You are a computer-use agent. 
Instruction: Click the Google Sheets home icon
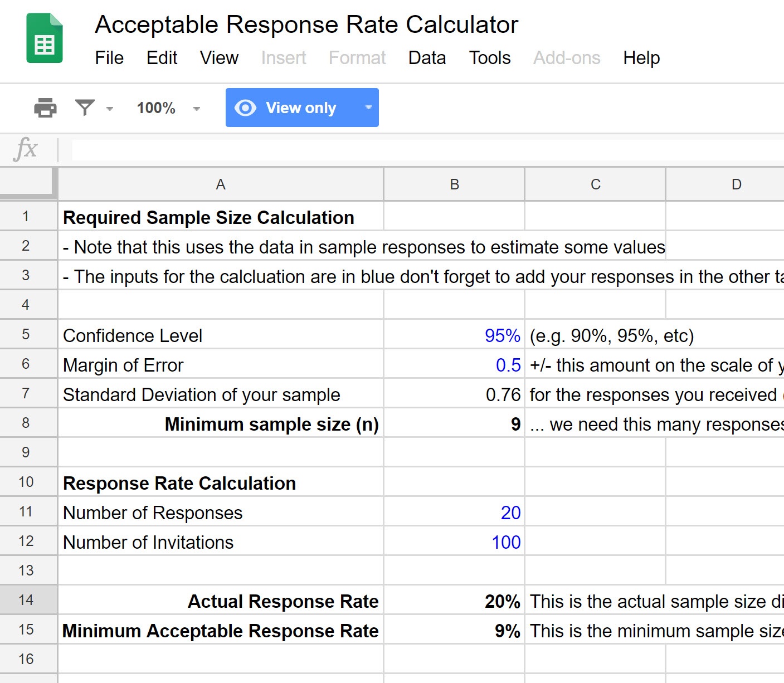(45, 38)
